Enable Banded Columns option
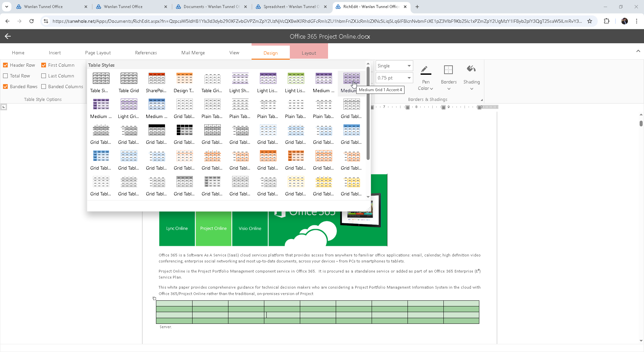The image size is (644, 352). (x=44, y=86)
